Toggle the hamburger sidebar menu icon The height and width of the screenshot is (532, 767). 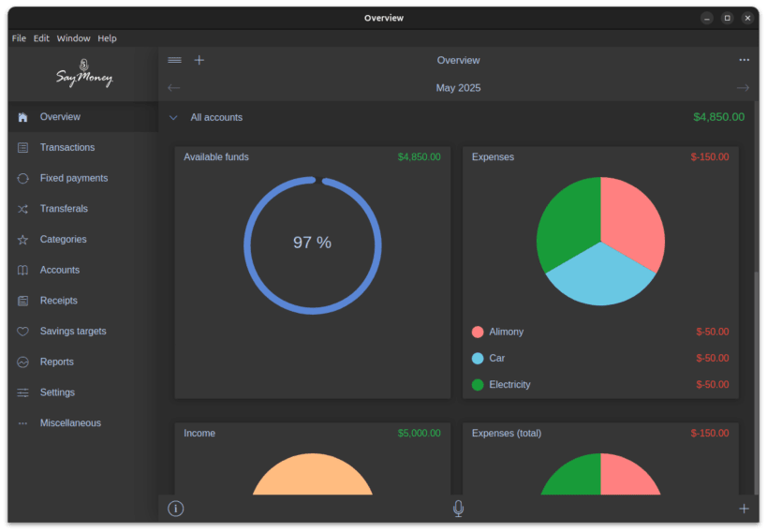(174, 60)
